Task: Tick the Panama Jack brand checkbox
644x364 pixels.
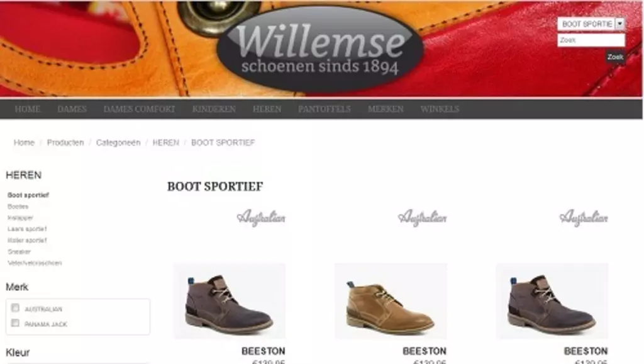Action: [15, 323]
